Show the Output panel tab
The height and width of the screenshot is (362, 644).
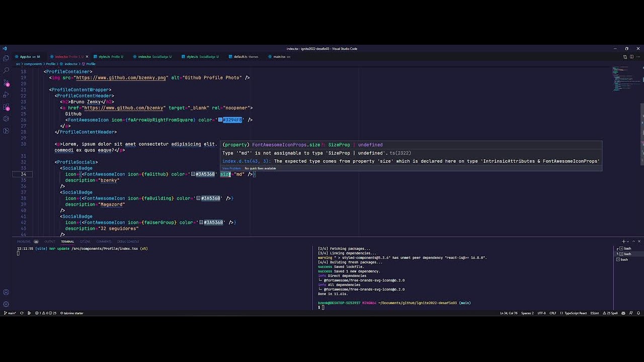(50, 241)
